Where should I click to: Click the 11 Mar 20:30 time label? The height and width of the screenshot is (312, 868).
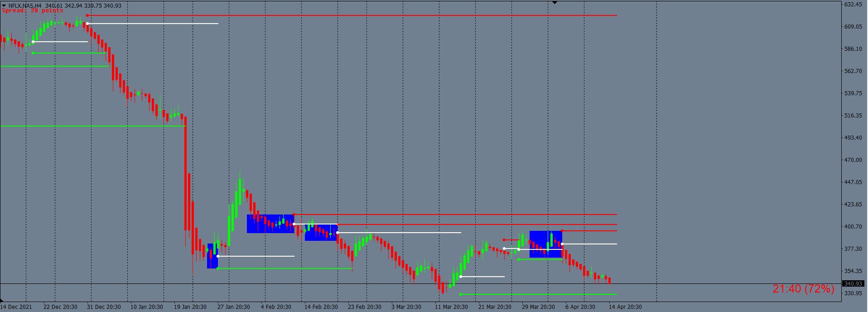click(x=451, y=307)
